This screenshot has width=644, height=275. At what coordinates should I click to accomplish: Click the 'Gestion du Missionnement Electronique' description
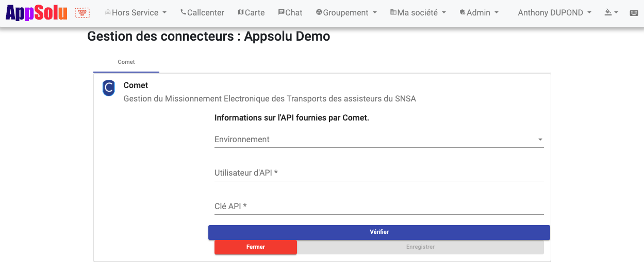point(270,98)
